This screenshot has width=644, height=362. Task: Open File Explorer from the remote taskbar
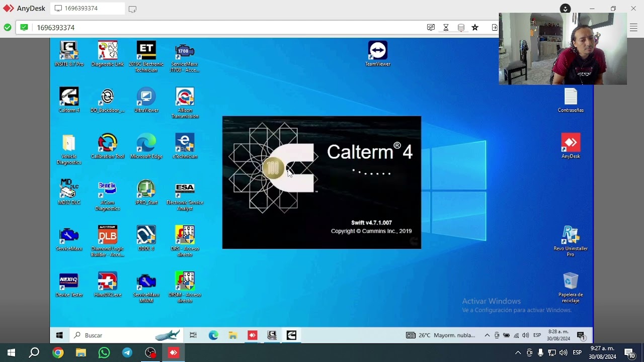232,335
